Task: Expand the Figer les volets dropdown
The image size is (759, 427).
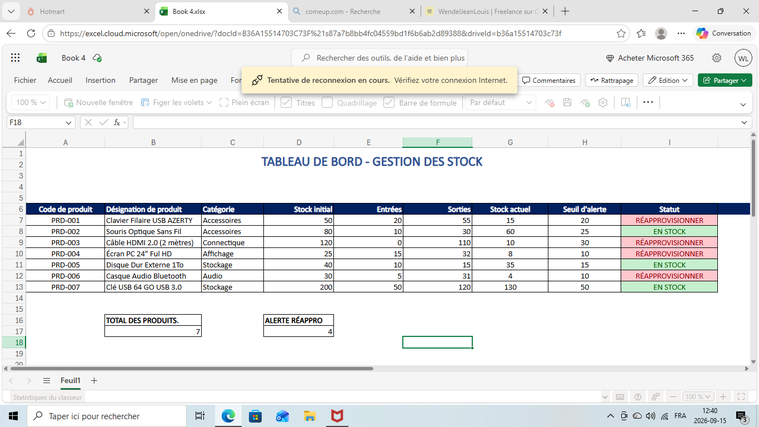Action: click(209, 103)
